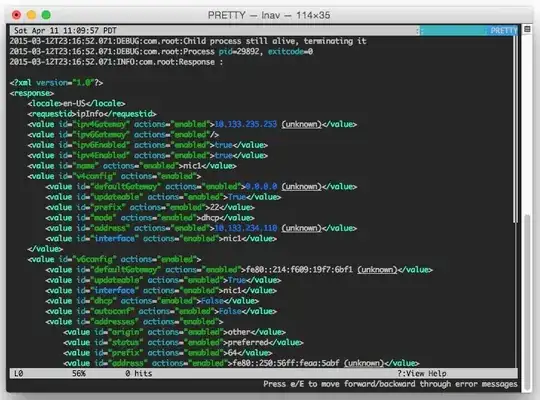The image size is (540, 400).
Task: Click the IP address 10.133.235.253
Action: point(246,124)
